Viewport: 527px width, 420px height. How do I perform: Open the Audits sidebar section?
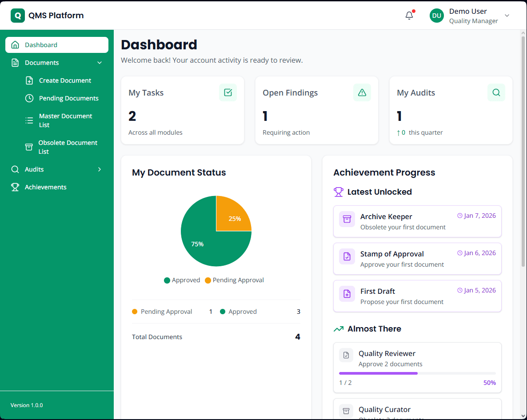pyautogui.click(x=57, y=169)
